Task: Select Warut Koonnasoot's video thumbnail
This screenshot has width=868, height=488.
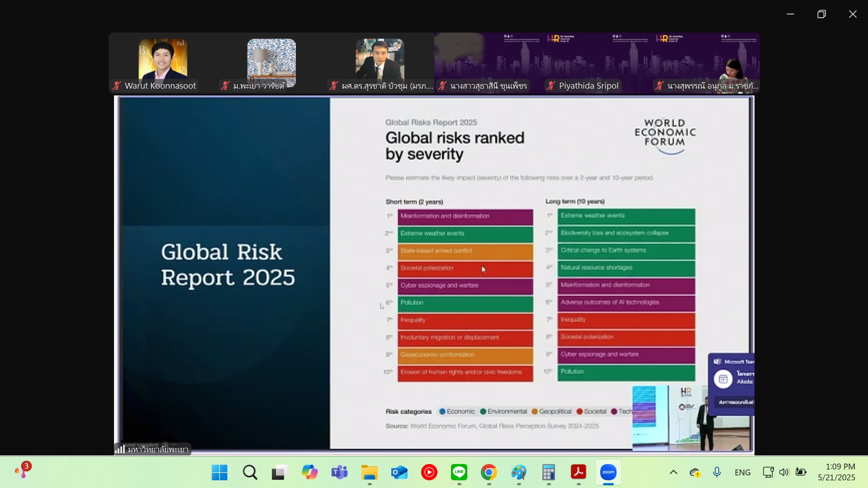Action: pos(163,63)
